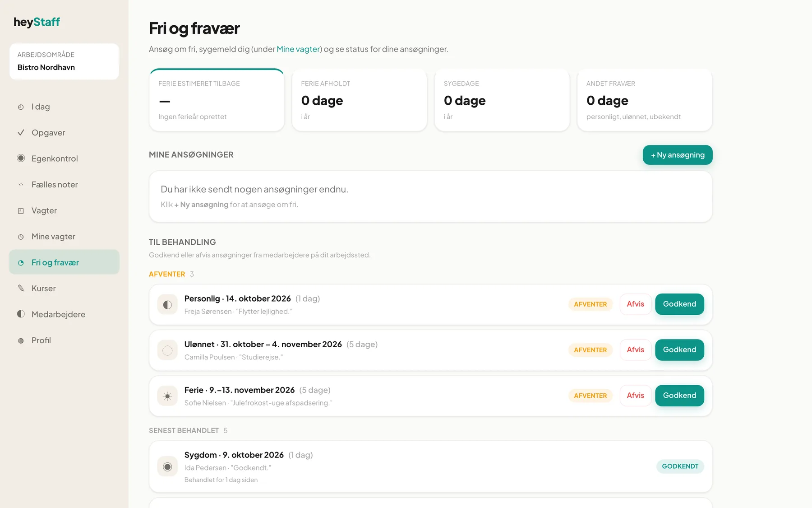The image size is (812, 508).
Task: Click the Afventer badge on Personlig request
Action: [x=591, y=304]
